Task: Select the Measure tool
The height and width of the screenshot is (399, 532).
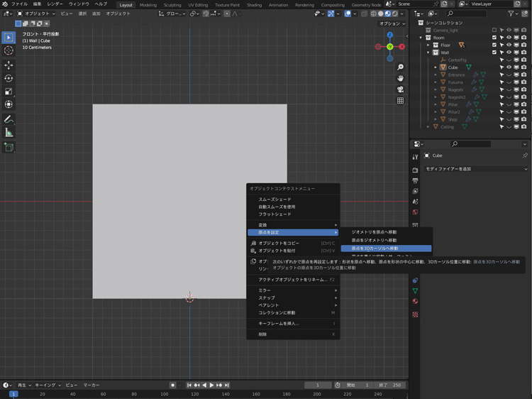Action: (x=9, y=133)
